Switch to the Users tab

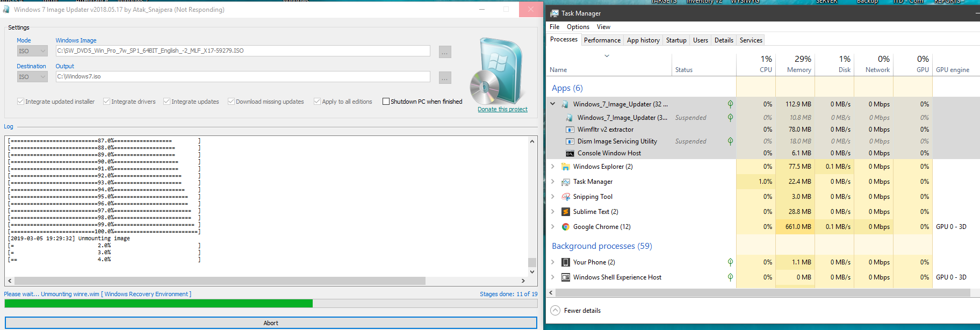(x=701, y=40)
